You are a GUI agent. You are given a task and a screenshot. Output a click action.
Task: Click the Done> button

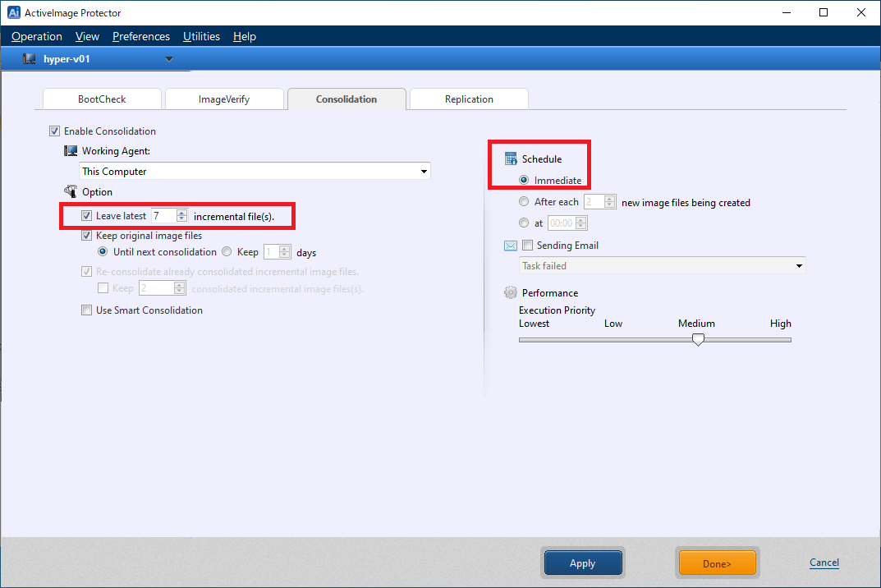tap(717, 563)
